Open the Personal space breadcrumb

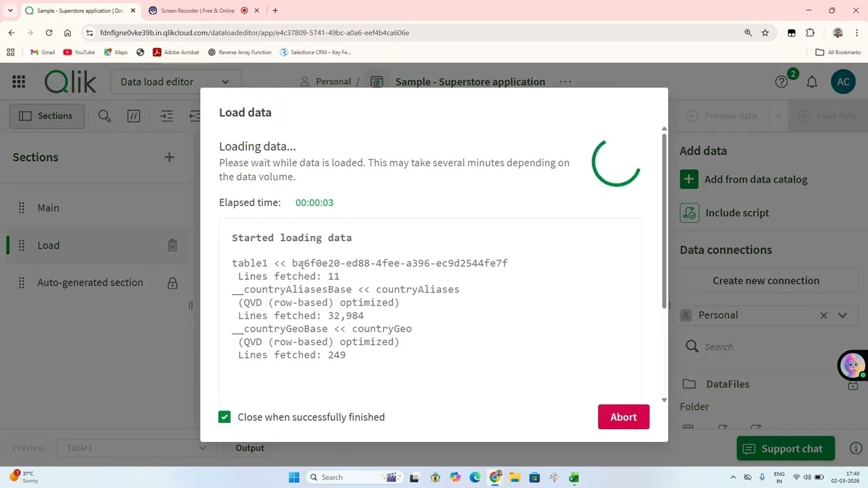pyautogui.click(x=325, y=81)
